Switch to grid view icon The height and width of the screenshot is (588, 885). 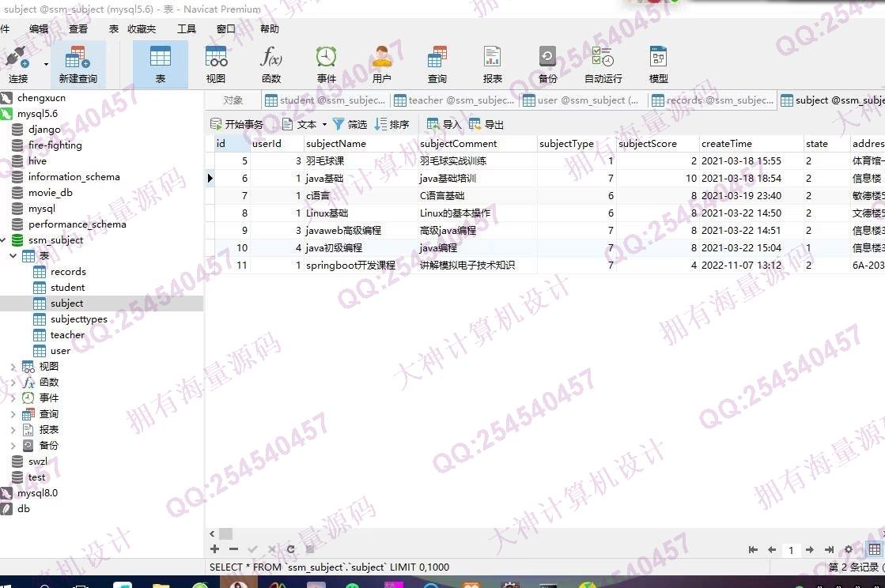874,549
